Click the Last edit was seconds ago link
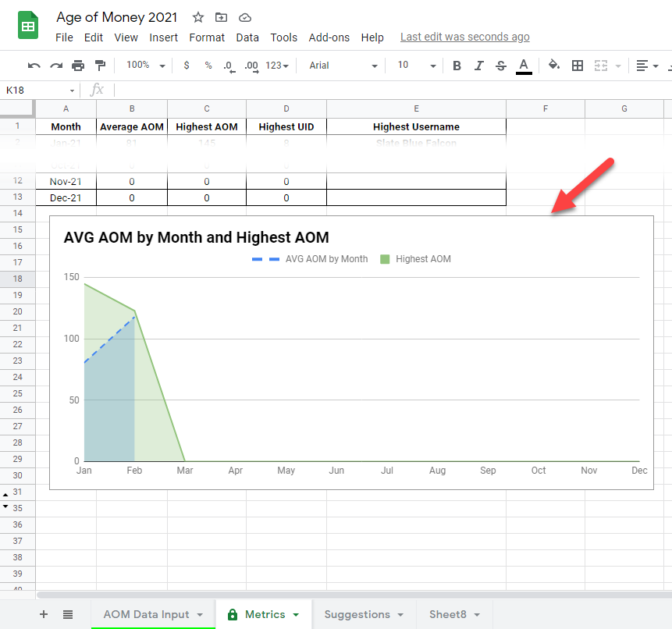672x629 pixels. tap(464, 37)
